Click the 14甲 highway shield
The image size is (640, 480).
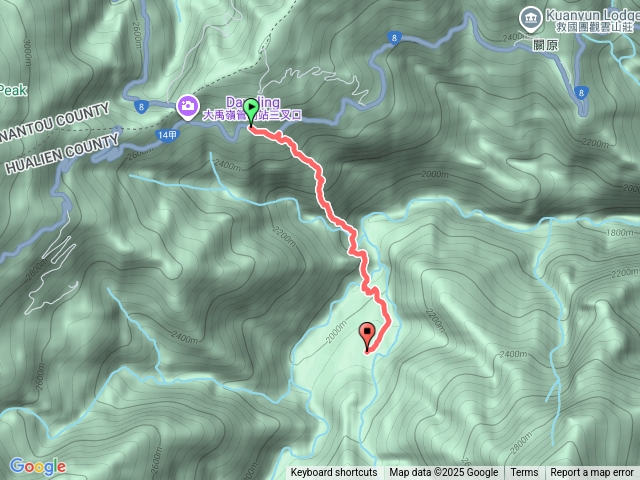click(x=167, y=135)
